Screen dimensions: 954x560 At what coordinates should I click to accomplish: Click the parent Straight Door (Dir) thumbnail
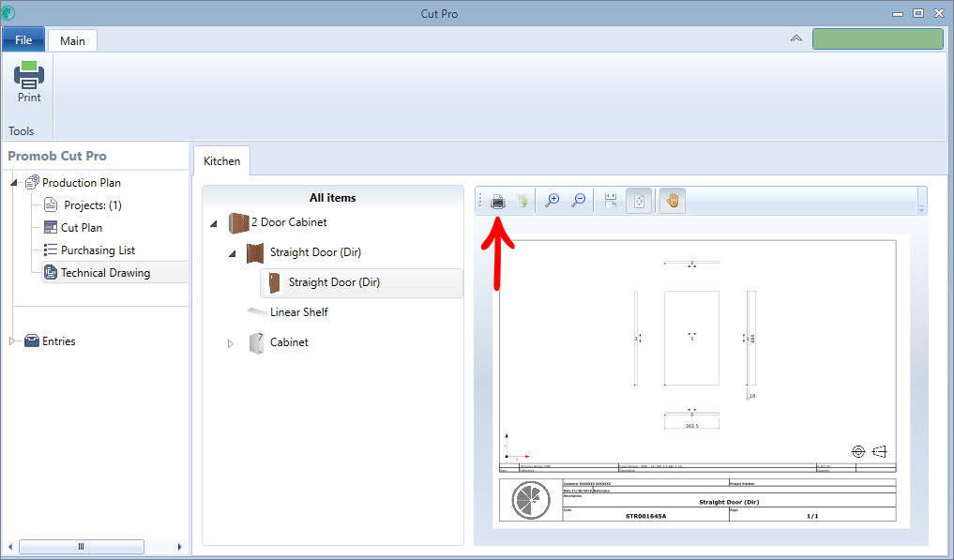(255, 252)
